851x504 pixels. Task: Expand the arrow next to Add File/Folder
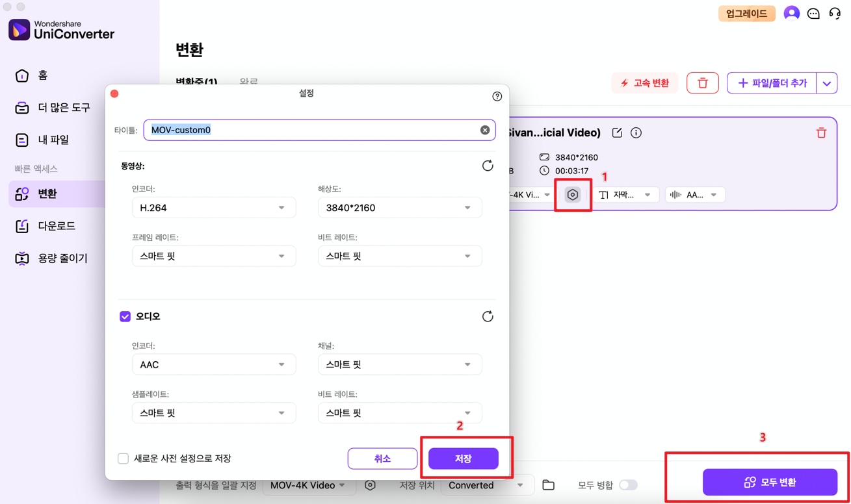[x=827, y=83]
